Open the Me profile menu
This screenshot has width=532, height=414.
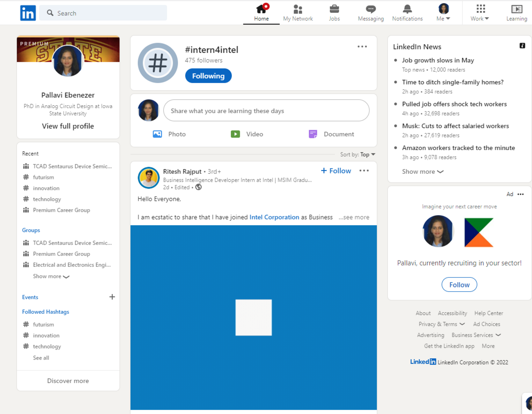[443, 13]
